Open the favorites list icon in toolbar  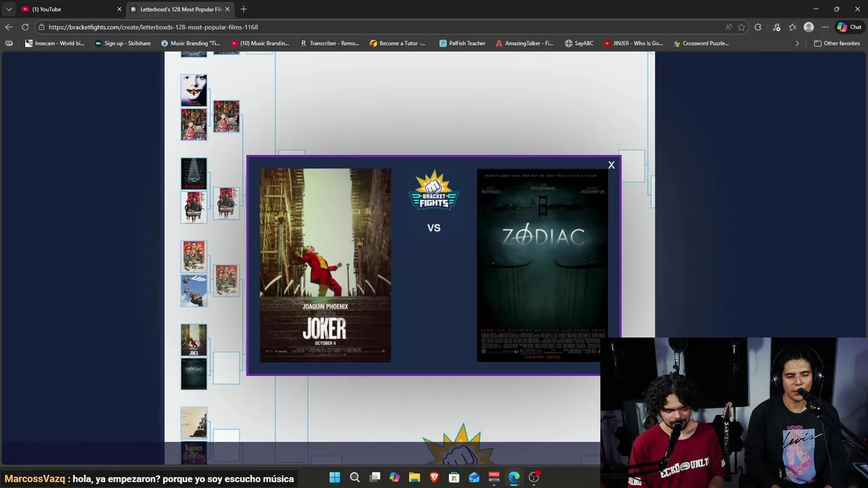[x=792, y=27]
